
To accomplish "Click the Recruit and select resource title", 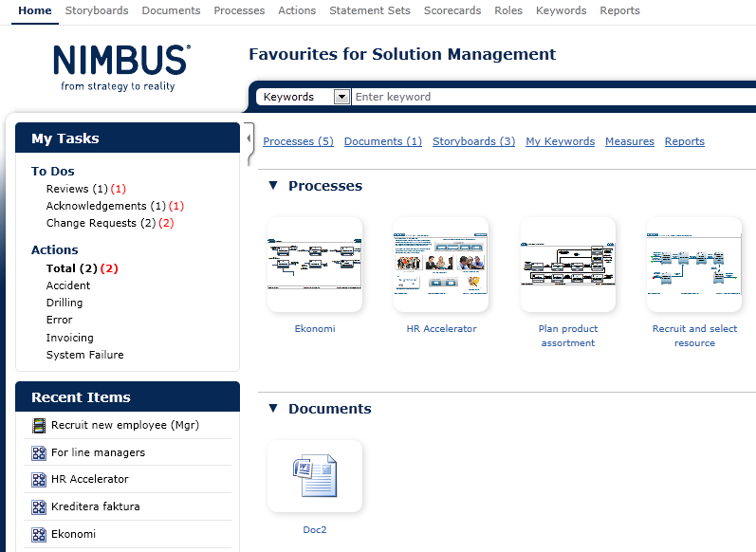I will pos(694,336).
